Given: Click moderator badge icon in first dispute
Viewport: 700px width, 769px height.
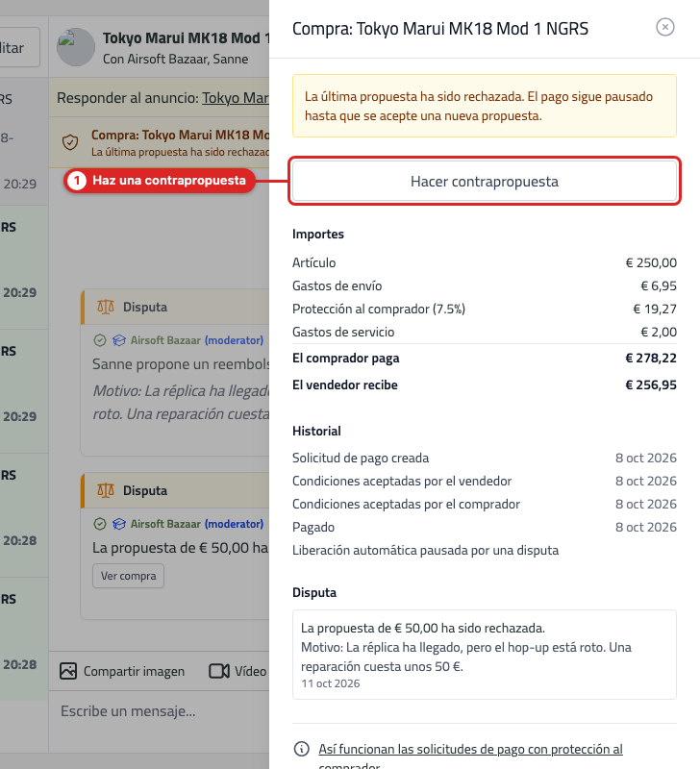Looking at the screenshot, I should [118, 340].
